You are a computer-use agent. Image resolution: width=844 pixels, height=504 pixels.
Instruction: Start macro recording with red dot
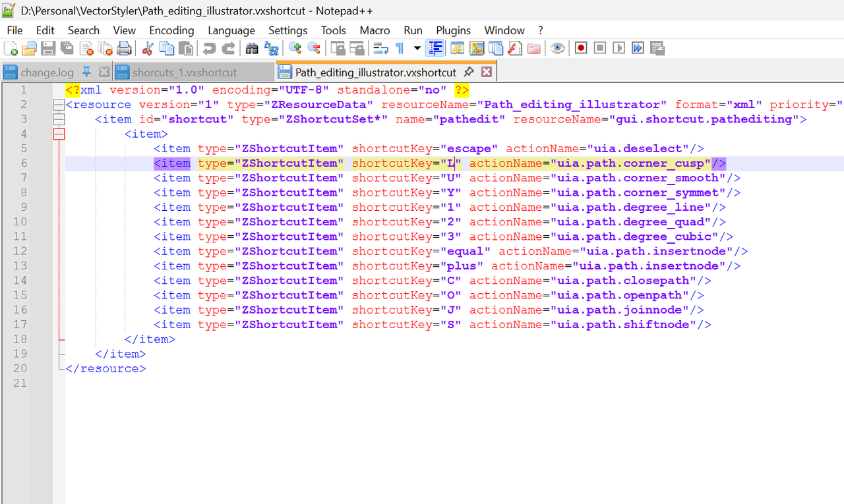point(581,48)
